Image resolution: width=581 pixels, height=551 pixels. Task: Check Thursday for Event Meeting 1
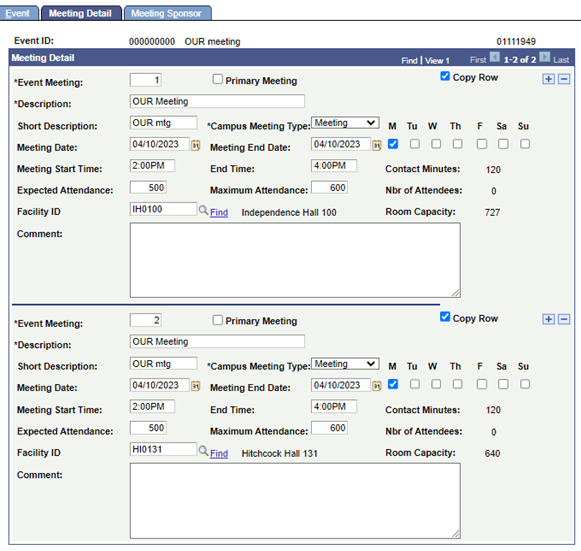point(458,144)
